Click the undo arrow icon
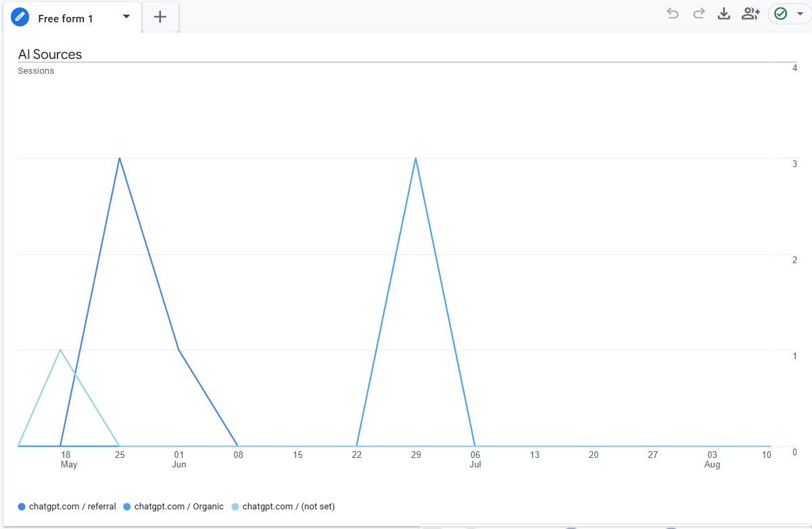Screen dimensions: 812x529 tap(672, 14)
